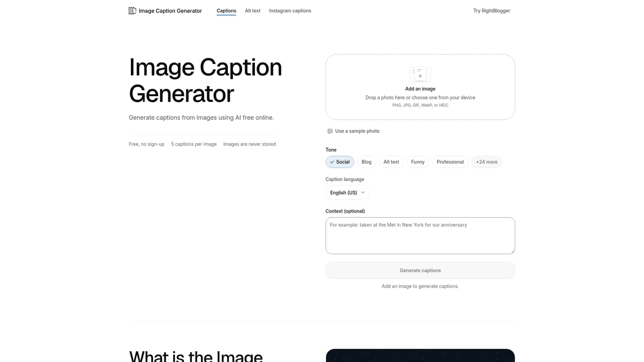Viewport: 644px width, 362px height.
Task: Select the Blog tone chip
Action: point(366,162)
